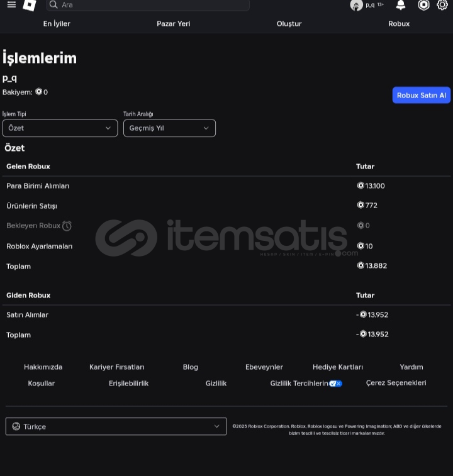This screenshot has height=476, width=453.
Task: Open the Gizlilik footer link
Action: click(216, 384)
